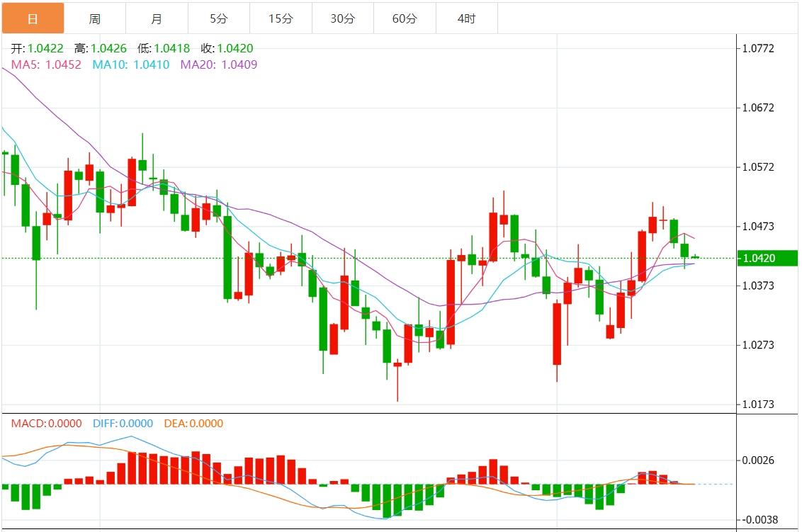Click the MA20: 1.0409 indicator label
Image resolution: width=802 pixels, height=532 pixels.
(218, 65)
